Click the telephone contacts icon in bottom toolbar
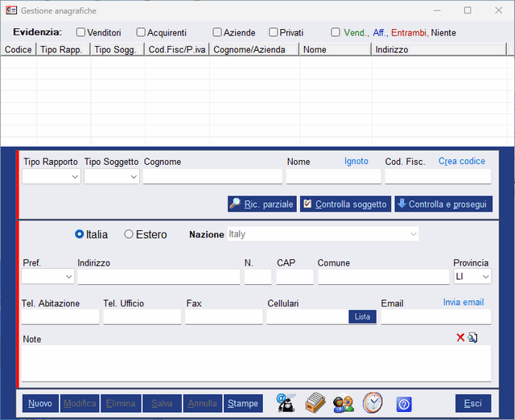Screen dimensions: 515x420 (286, 403)
